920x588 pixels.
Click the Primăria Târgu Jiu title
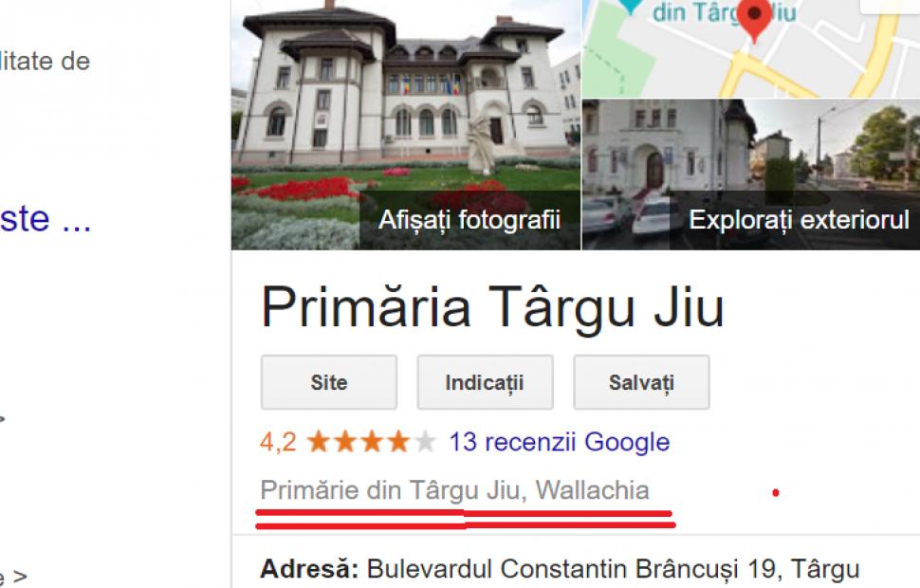click(493, 307)
